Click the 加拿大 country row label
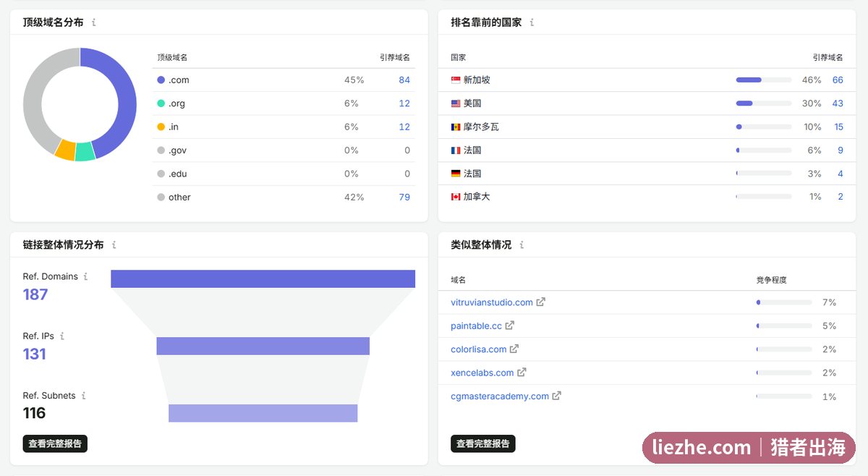The width and height of the screenshot is (868, 476). tap(477, 197)
